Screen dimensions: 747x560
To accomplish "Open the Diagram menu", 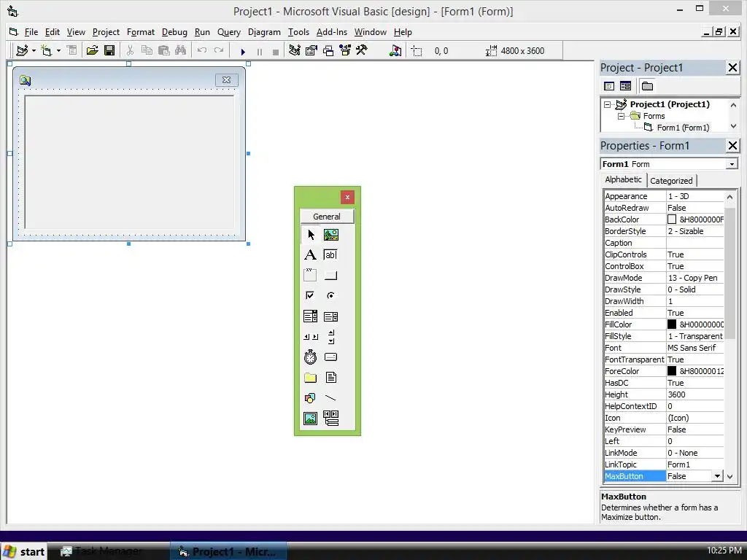I will (x=264, y=32).
